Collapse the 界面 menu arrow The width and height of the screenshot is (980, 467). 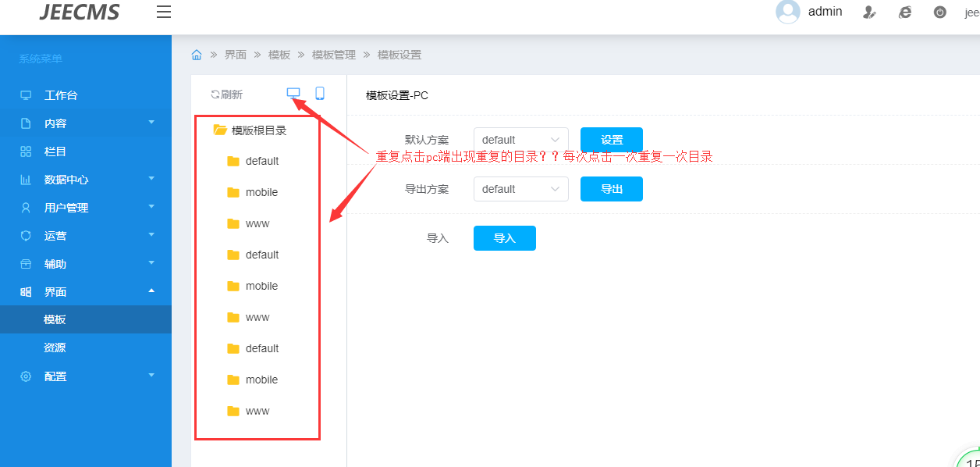pyautogui.click(x=151, y=291)
